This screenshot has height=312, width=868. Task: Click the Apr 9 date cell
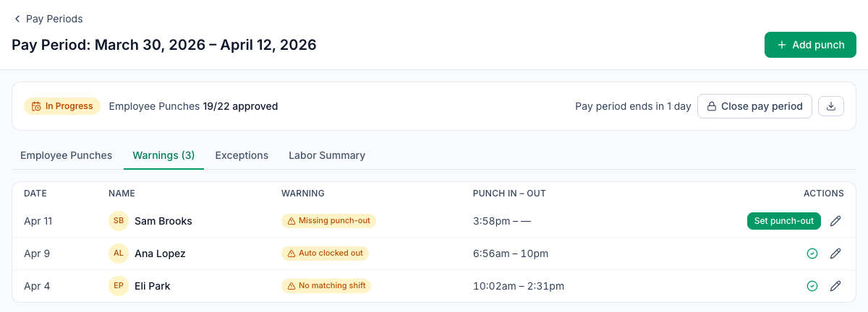tap(37, 253)
